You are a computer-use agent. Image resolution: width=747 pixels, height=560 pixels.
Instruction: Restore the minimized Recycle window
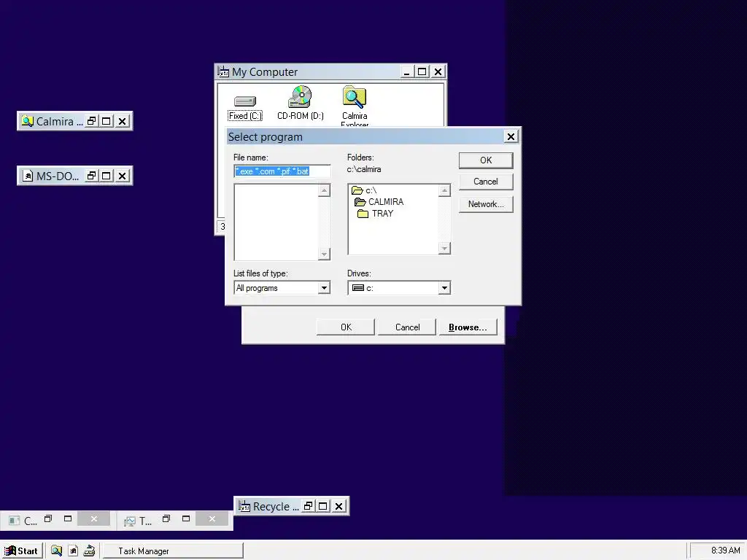(x=309, y=506)
